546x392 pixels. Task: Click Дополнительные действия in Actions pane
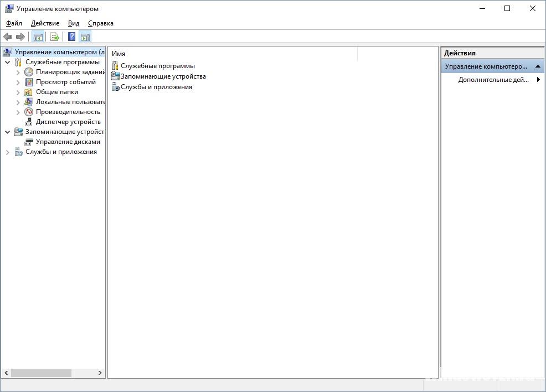click(x=493, y=79)
